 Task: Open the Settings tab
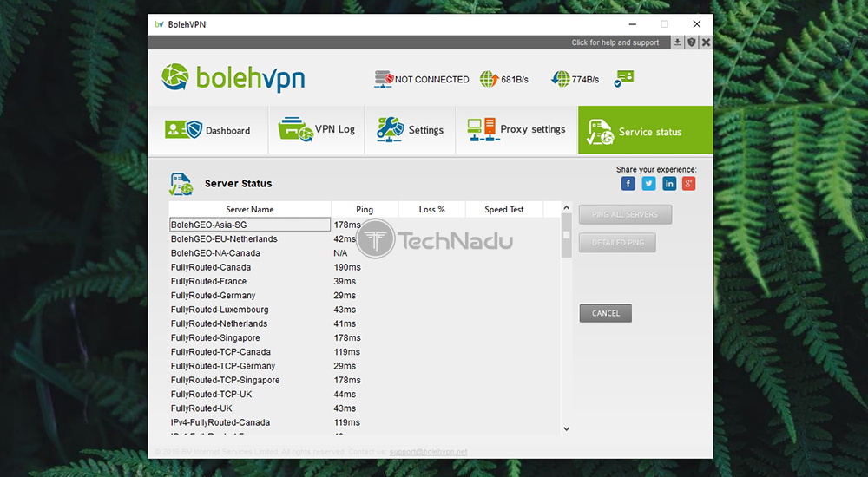(411, 130)
